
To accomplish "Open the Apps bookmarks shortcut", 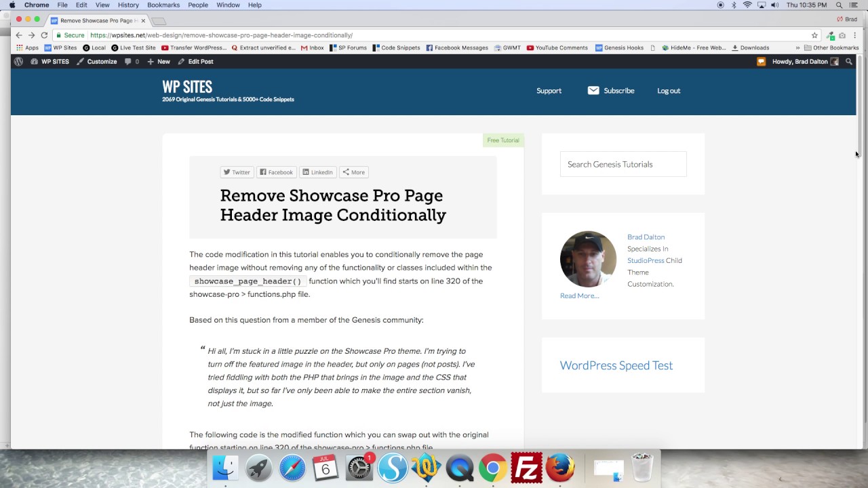I will coord(27,48).
